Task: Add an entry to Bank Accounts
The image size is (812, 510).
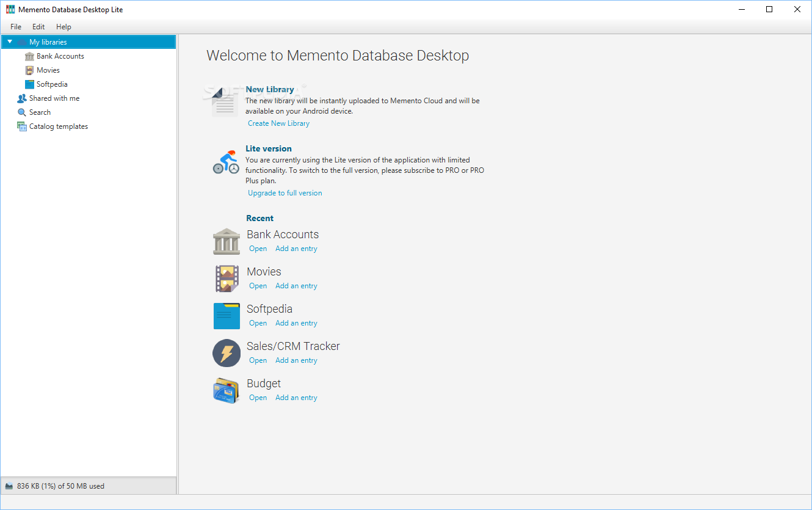Action: point(296,249)
